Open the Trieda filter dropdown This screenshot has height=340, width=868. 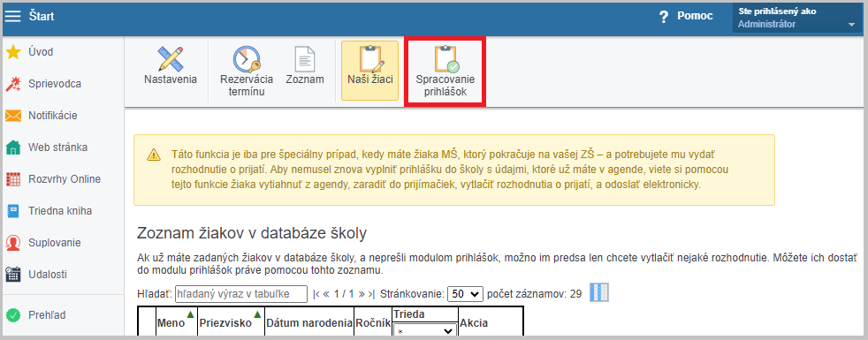click(424, 331)
